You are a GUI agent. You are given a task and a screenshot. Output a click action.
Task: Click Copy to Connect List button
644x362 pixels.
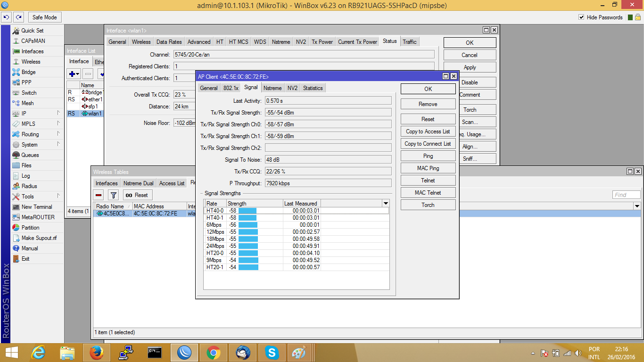point(428,144)
